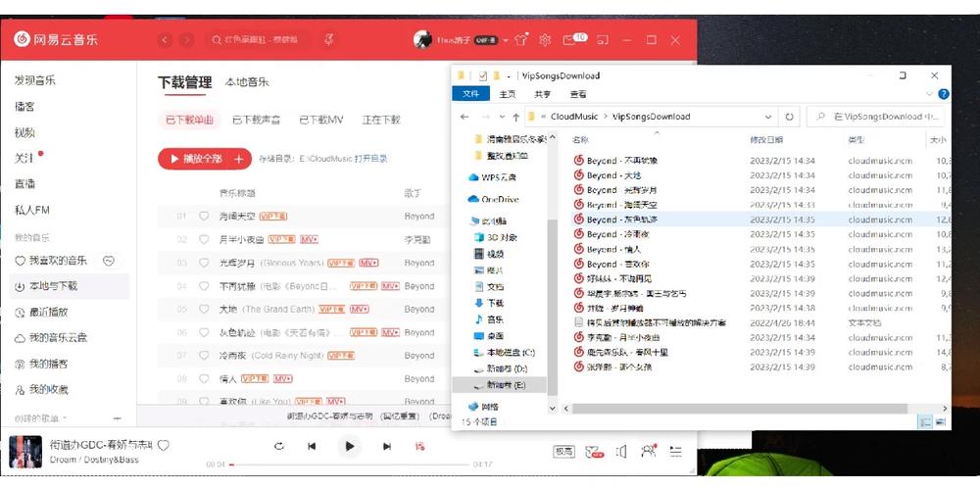This screenshot has height=490, width=980.
Task: Select OneDrive in Explorer navigation pane
Action: pyautogui.click(x=494, y=199)
